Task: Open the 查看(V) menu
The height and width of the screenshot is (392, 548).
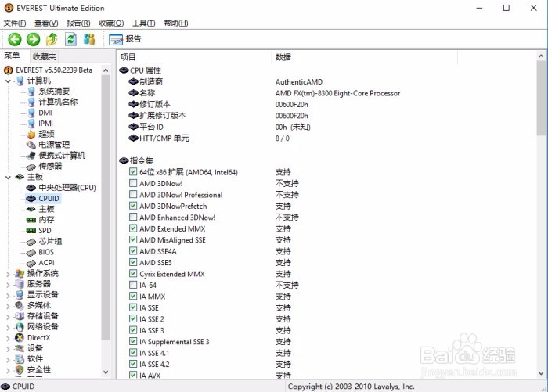Action: click(46, 23)
